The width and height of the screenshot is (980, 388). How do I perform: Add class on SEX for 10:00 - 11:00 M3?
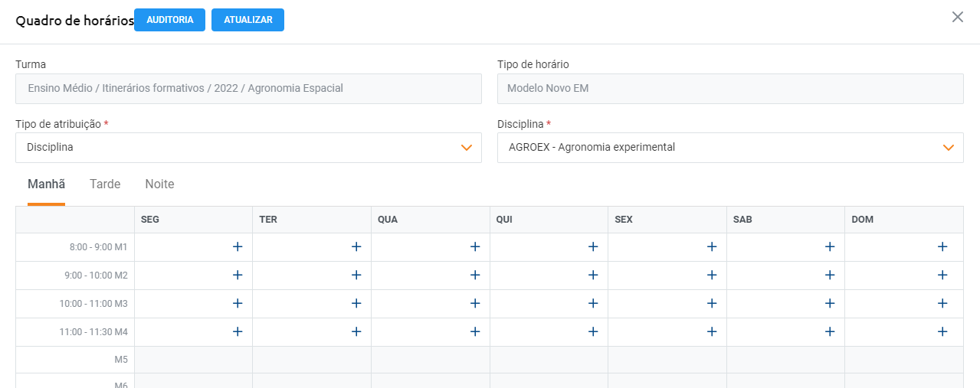tap(712, 303)
